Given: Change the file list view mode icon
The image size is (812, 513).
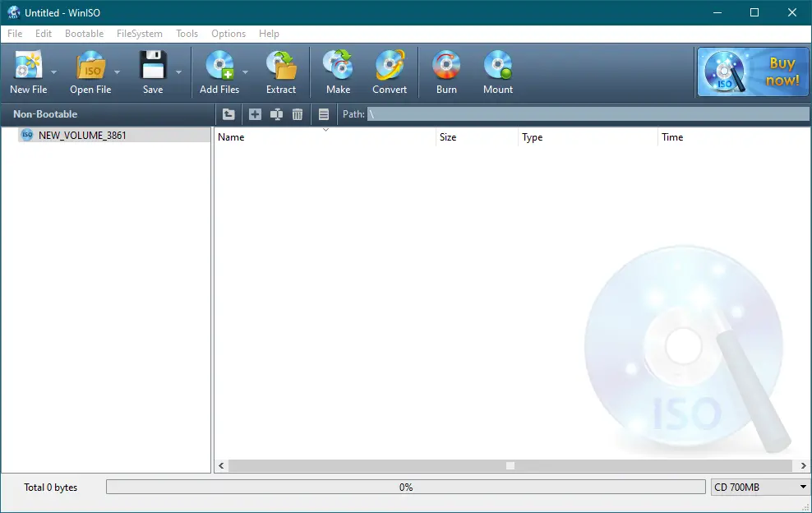Looking at the screenshot, I should [x=324, y=114].
